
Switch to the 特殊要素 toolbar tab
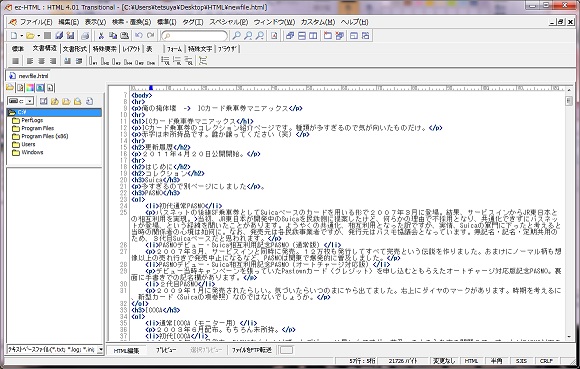pyautogui.click(x=104, y=49)
